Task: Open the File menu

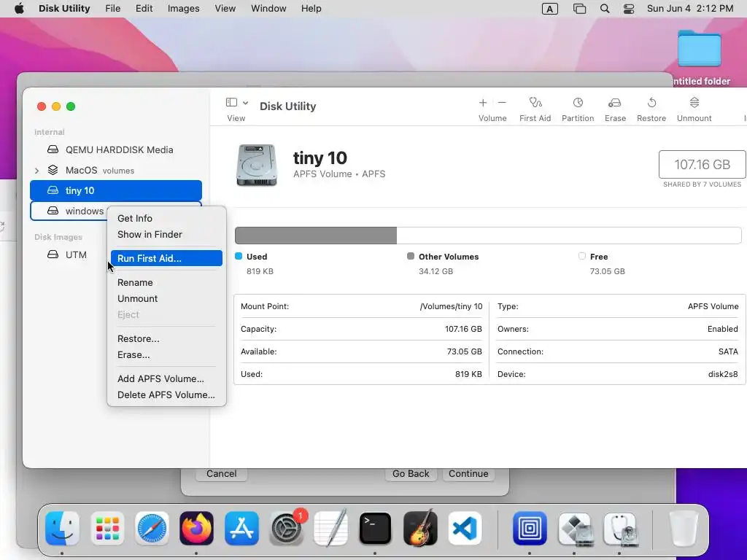Action: 113,9
